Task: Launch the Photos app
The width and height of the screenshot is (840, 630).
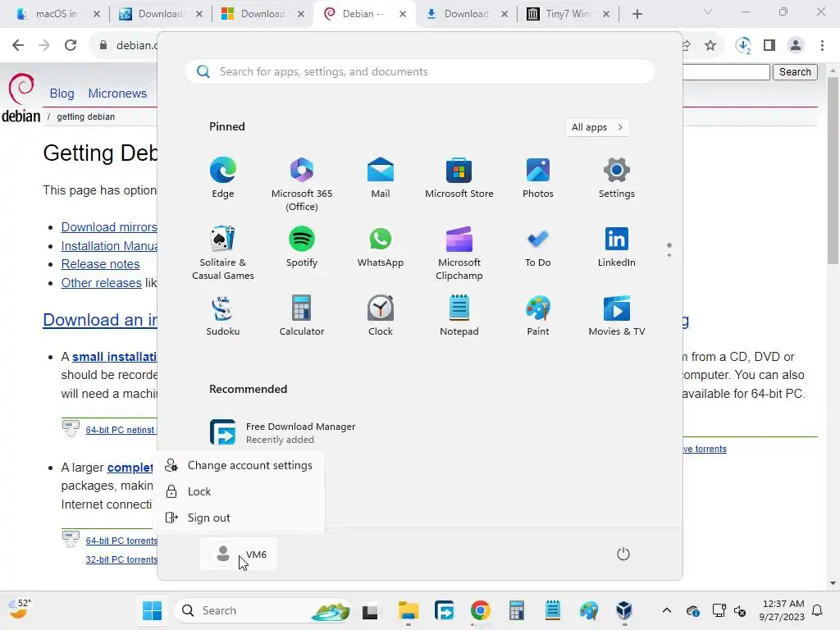Action: point(538,178)
